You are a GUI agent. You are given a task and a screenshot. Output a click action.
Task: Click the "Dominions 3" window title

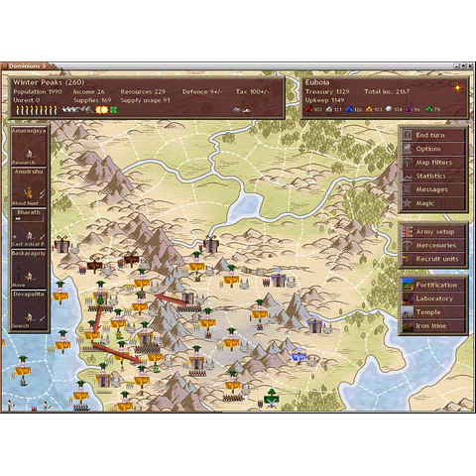click(x=27, y=66)
